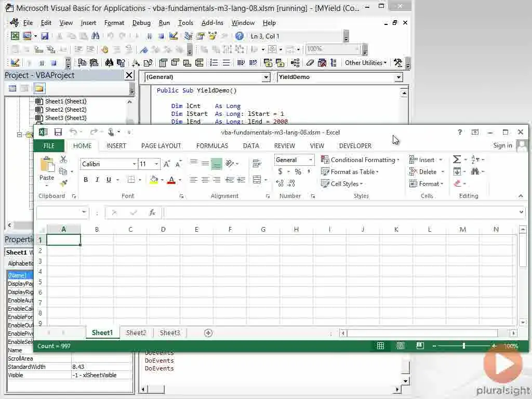Open the Cell Styles dropdown
The image size is (532, 399).
(342, 183)
